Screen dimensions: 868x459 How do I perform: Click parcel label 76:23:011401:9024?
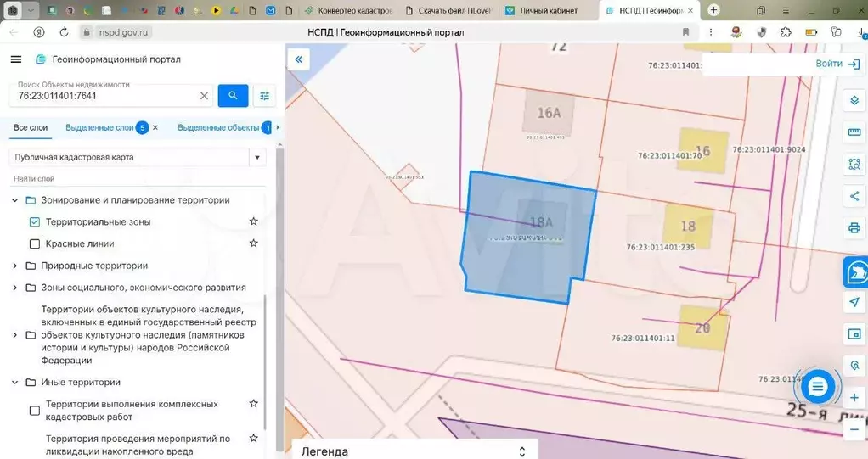pyautogui.click(x=769, y=150)
